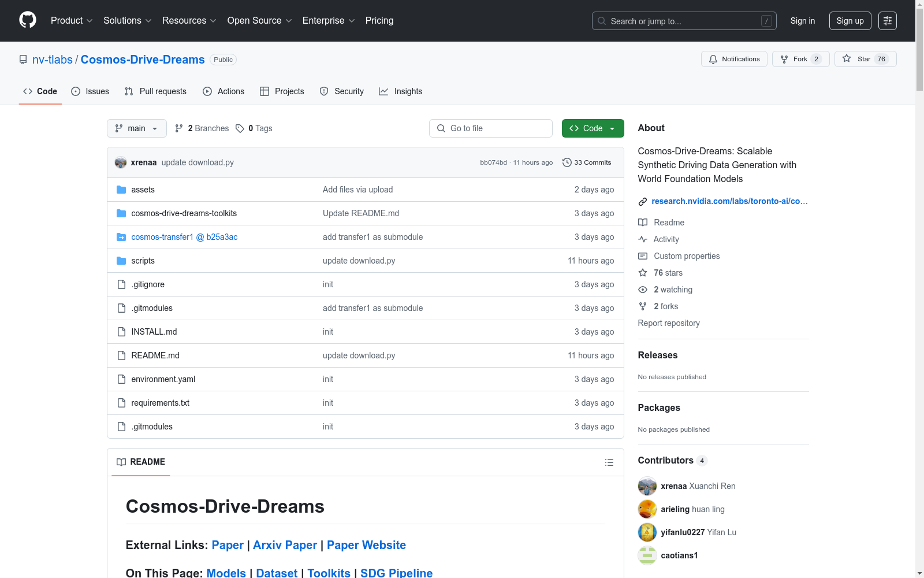This screenshot has width=924, height=578.
Task: View the 33 Commits history
Action: click(587, 162)
